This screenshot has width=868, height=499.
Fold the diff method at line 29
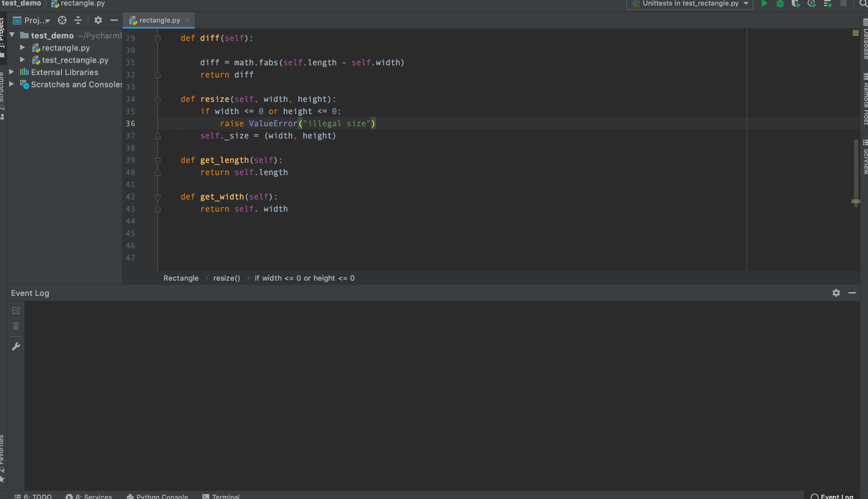tap(157, 38)
